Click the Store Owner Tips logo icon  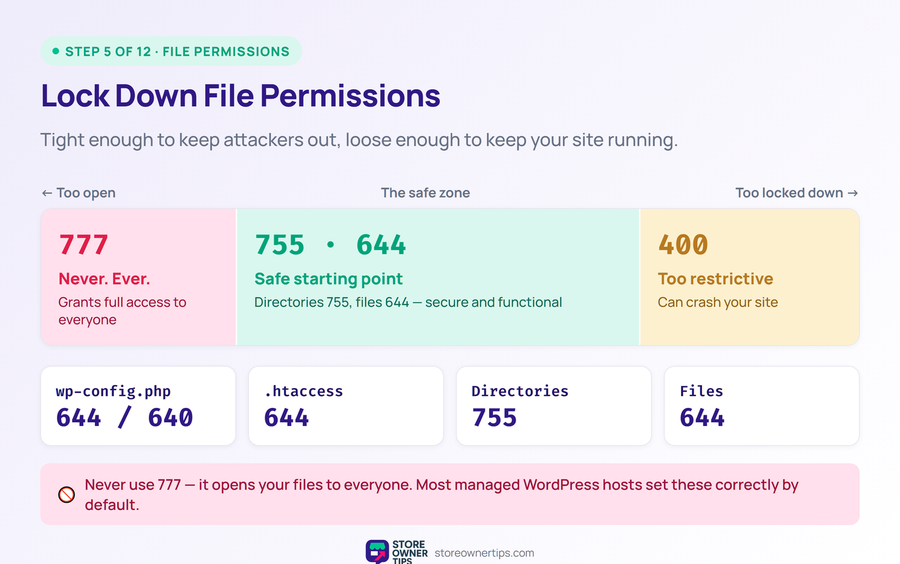pyautogui.click(x=377, y=551)
